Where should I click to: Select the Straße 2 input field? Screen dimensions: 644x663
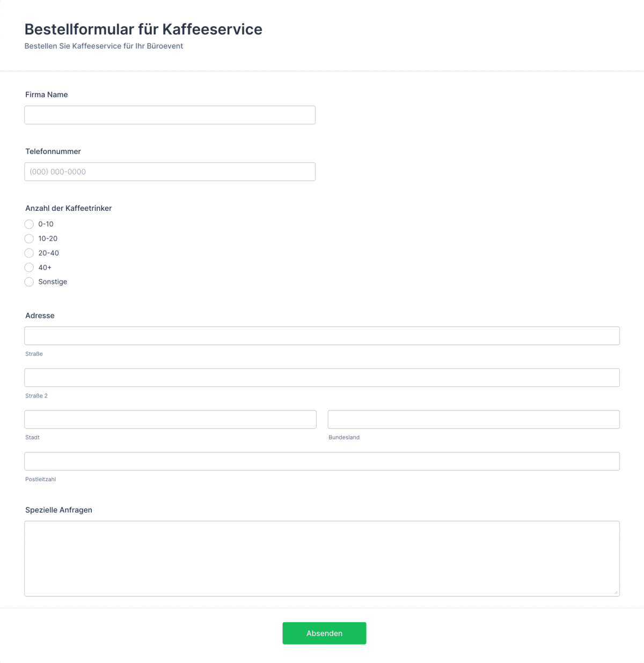[321, 377]
